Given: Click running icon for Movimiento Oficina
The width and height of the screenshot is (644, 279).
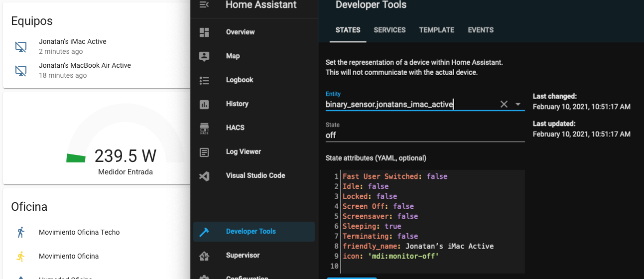Looking at the screenshot, I should click(x=20, y=256).
